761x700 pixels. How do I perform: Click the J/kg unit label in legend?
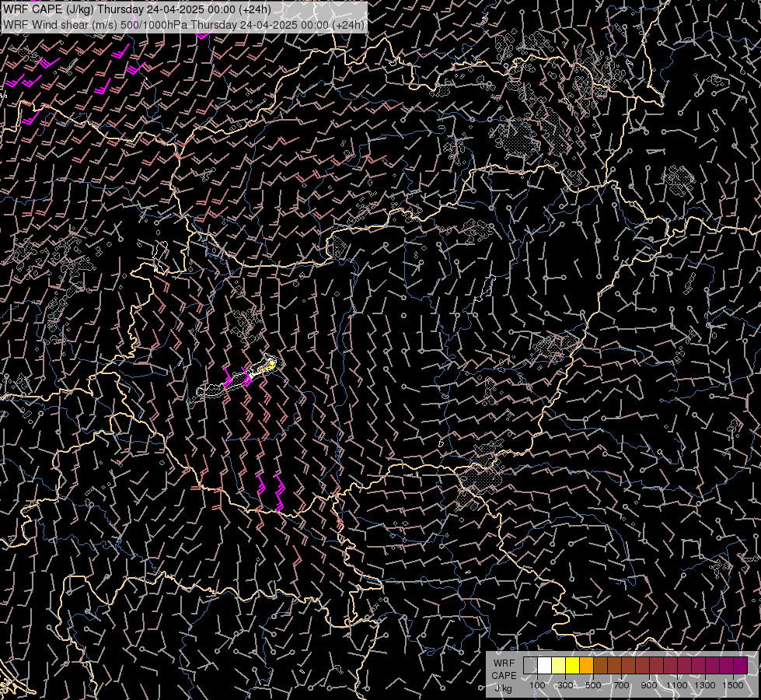pos(503,688)
